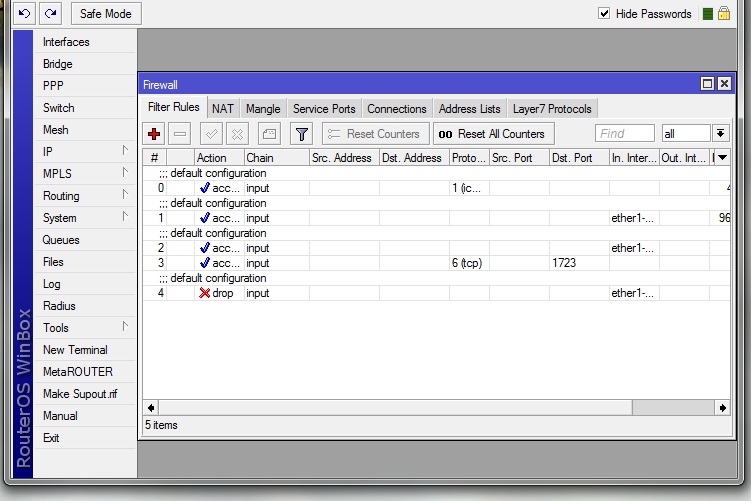Open Queues in the sidebar menu

[85, 240]
